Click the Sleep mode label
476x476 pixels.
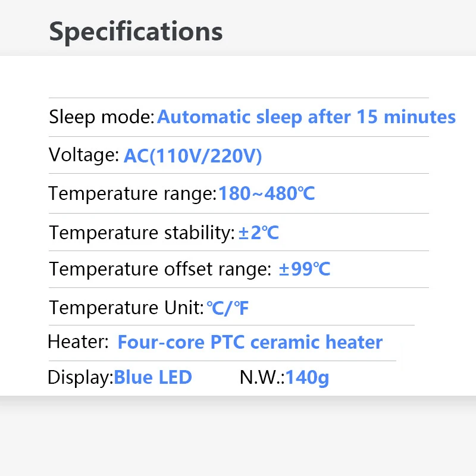tap(102, 117)
